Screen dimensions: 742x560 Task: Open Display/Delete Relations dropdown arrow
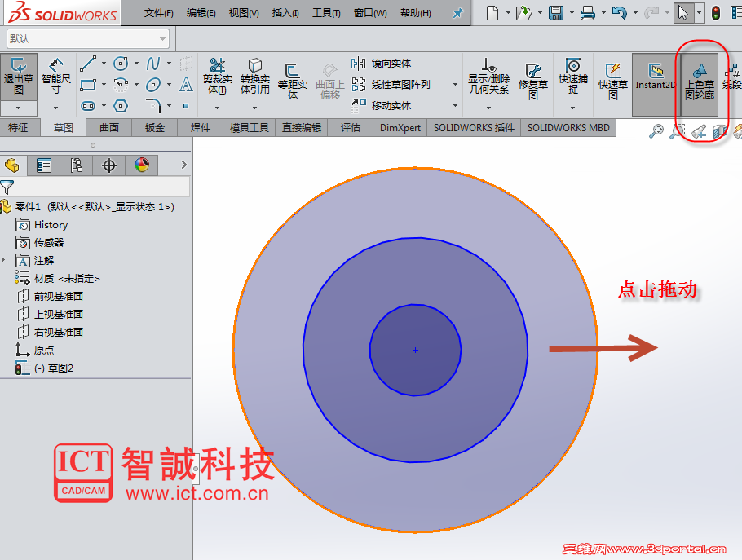pyautogui.click(x=489, y=108)
